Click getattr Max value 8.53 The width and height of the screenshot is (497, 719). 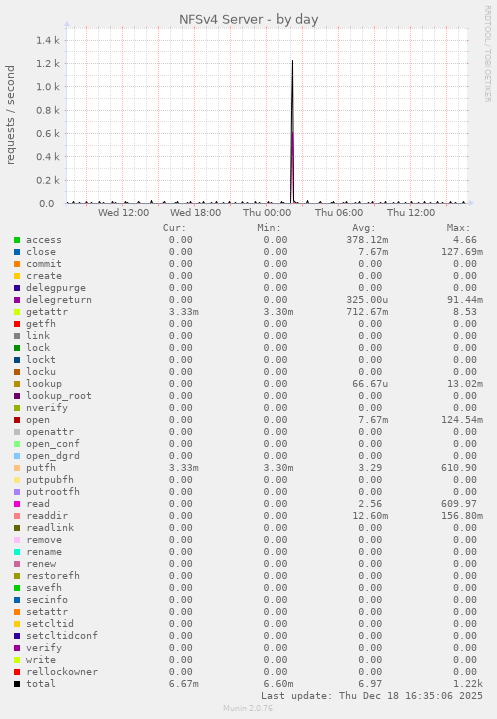[465, 312]
